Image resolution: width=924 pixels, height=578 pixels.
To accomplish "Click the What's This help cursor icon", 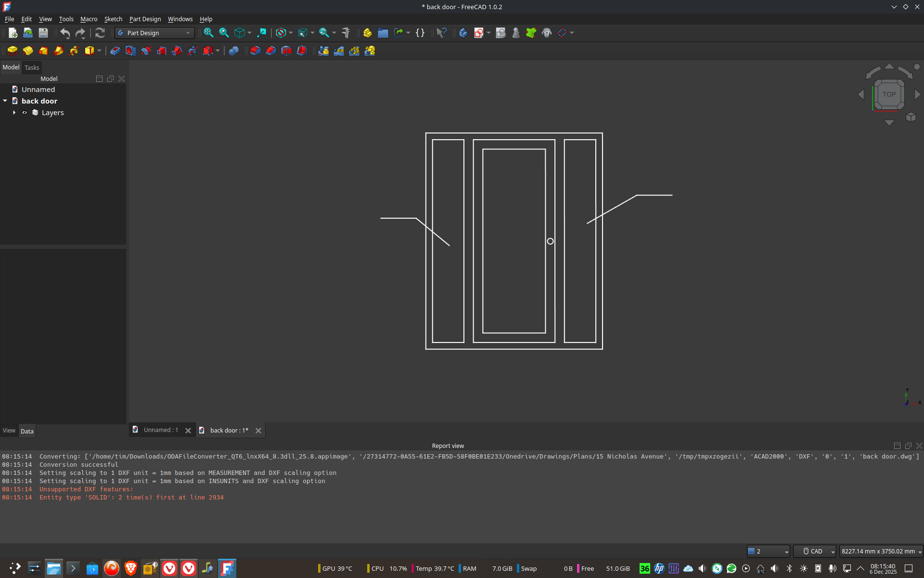I will point(441,33).
